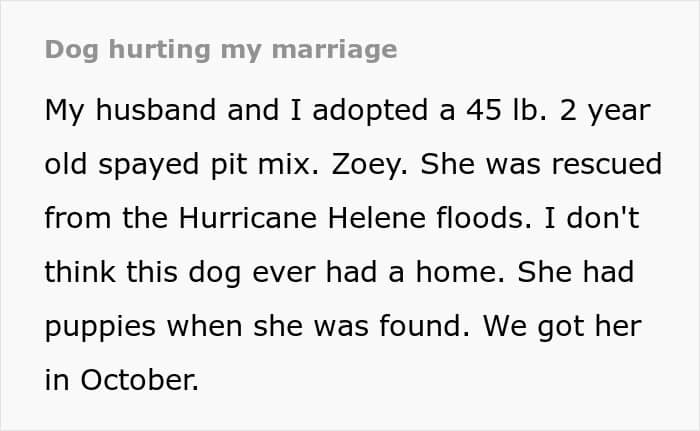Click the "Dog hurting my marriage" title
This screenshot has height=431, width=700.
(x=221, y=50)
